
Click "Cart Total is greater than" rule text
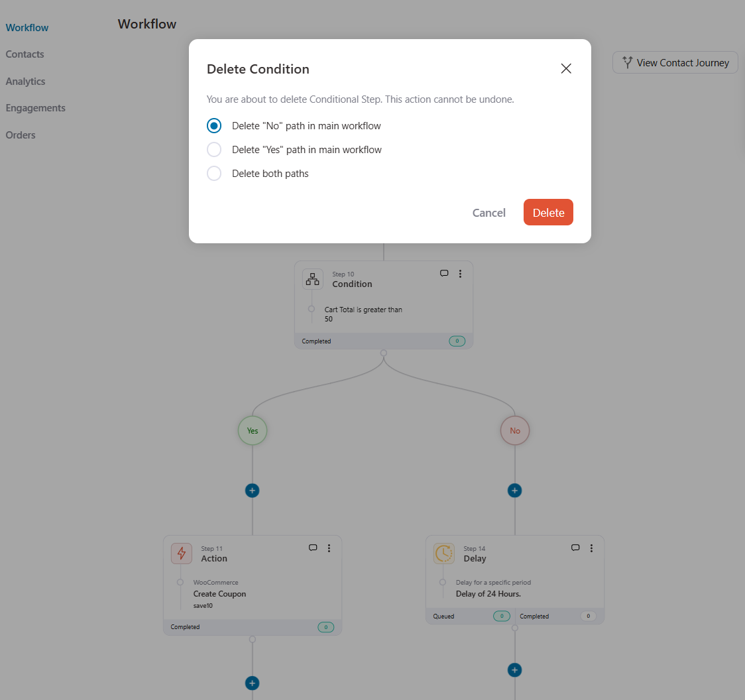[363, 310]
